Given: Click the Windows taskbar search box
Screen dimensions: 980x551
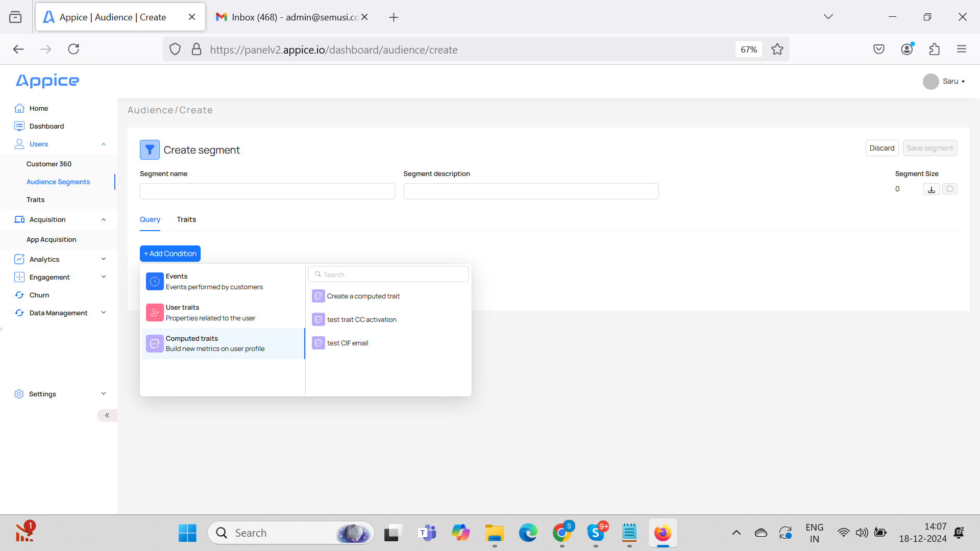Looking at the screenshot, I should pos(291,533).
